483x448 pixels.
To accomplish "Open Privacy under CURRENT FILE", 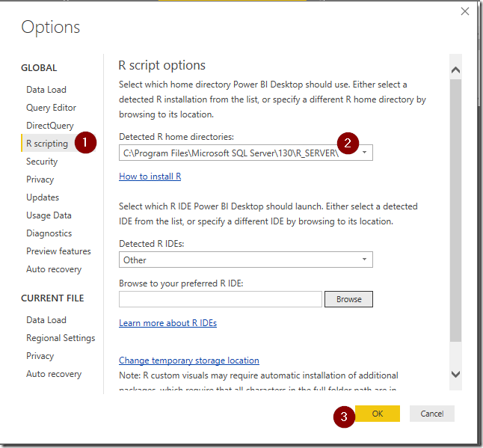I will [x=40, y=356].
